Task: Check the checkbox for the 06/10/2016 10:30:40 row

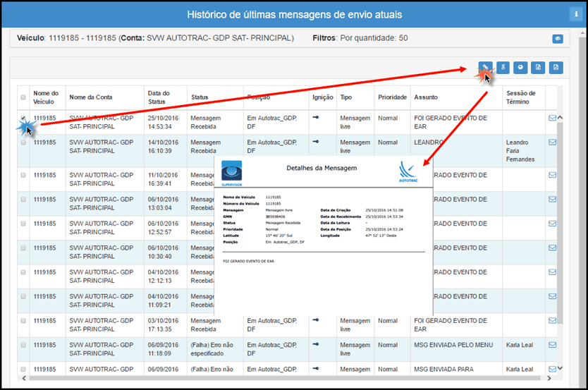Action: coord(23,248)
